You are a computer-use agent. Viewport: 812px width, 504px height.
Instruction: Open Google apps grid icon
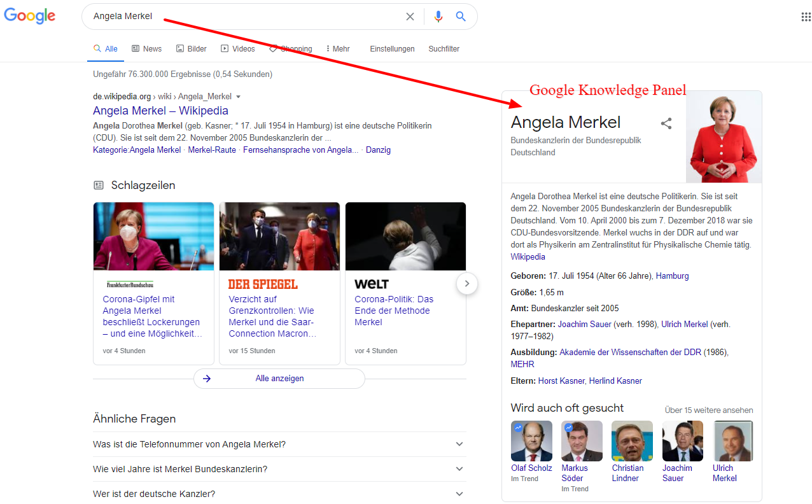tap(806, 17)
